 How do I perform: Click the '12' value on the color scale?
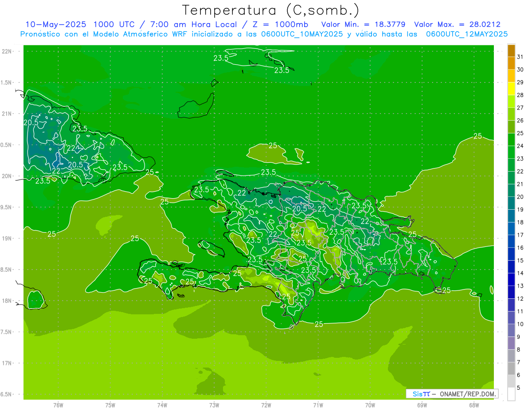click(520, 299)
